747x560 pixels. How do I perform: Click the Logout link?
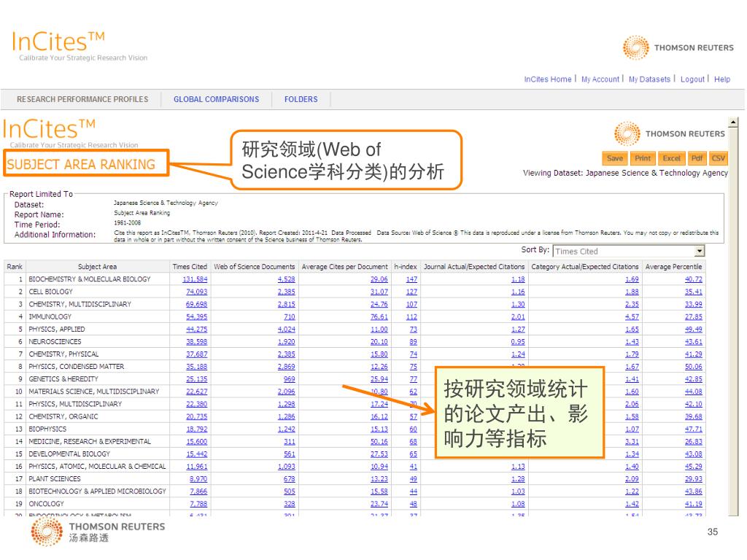coord(692,79)
